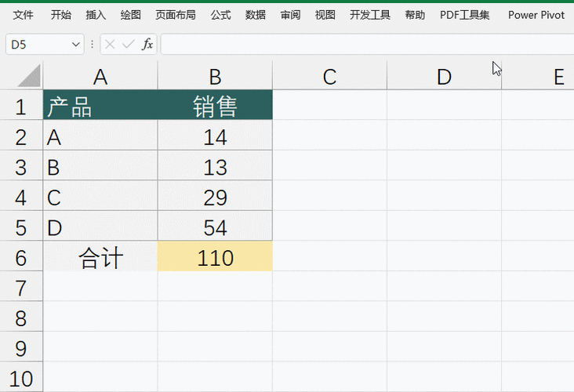Image resolution: width=574 pixels, height=392 pixels.
Task: Select row 7 header
Action: tap(21, 286)
